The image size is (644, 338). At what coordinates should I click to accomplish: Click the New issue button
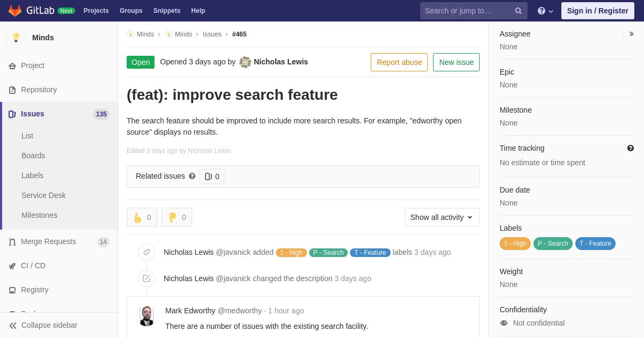click(456, 62)
